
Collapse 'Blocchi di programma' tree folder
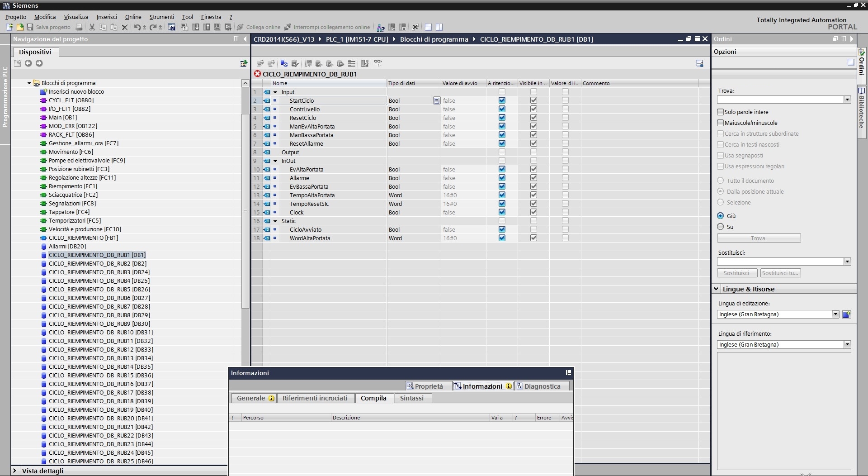[x=29, y=83]
